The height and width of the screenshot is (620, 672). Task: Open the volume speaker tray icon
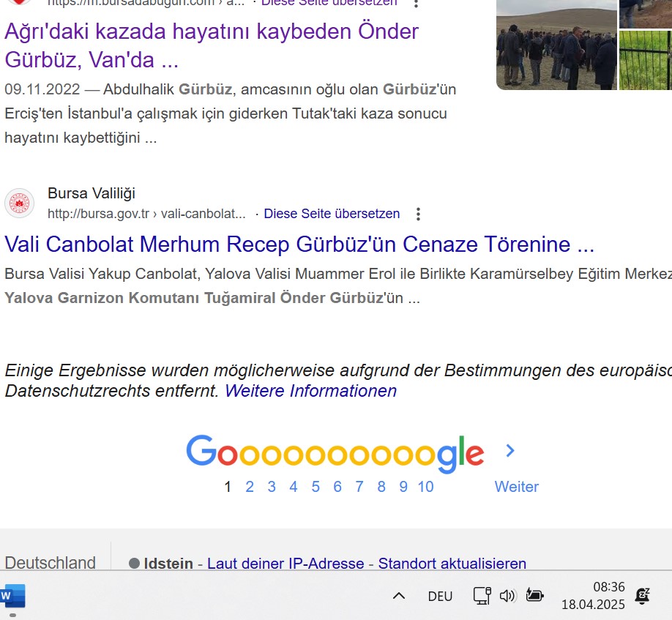(508, 596)
